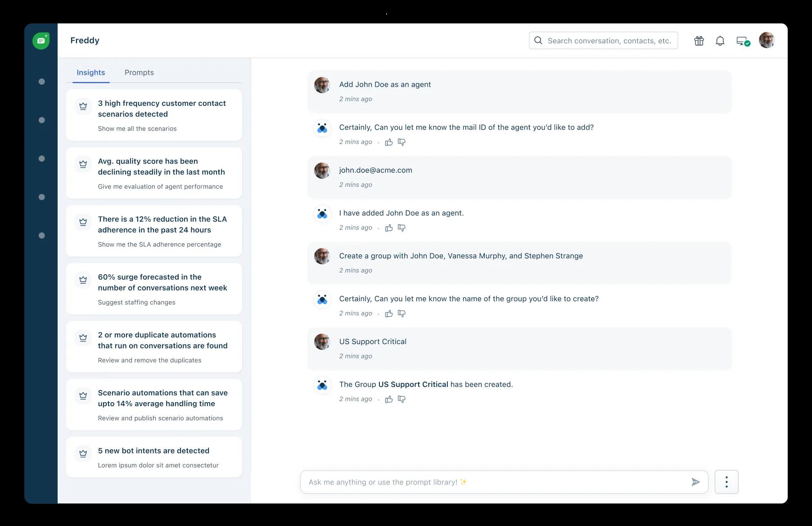Viewport: 812px width, 526px height.
Task: Thumbs down 'I have added John Doe' reply
Action: click(401, 228)
